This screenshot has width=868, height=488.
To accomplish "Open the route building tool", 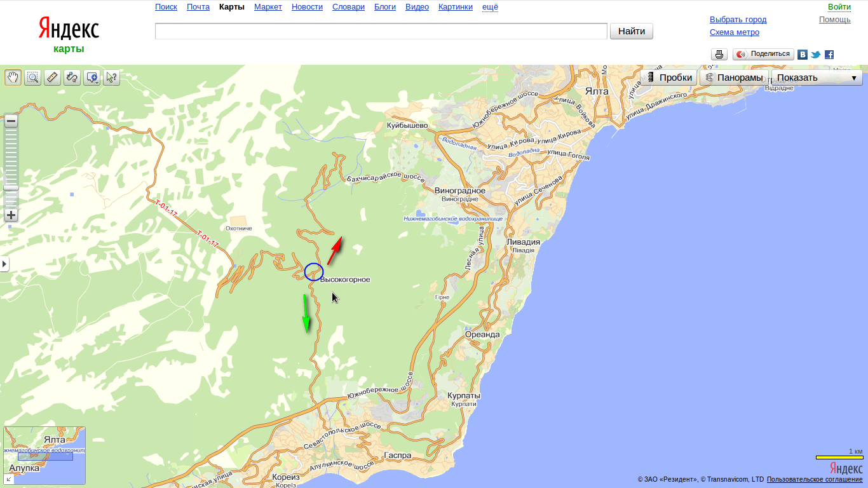I will coord(72,78).
